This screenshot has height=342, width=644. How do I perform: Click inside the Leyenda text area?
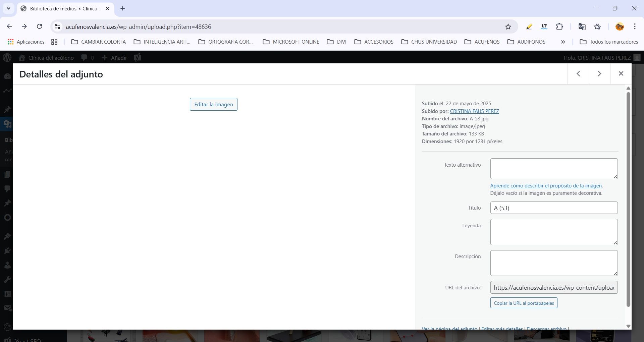click(554, 232)
